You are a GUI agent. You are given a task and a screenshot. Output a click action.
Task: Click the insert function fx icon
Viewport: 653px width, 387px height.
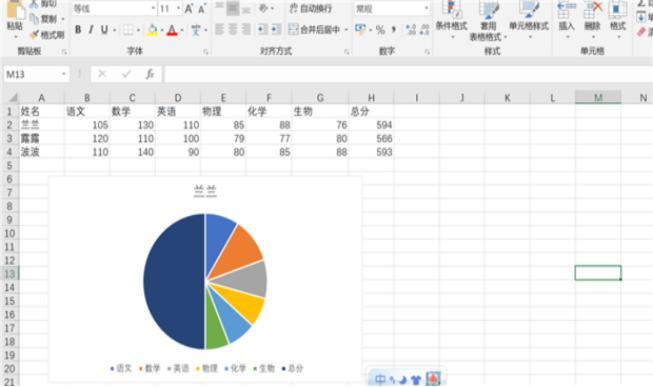150,74
